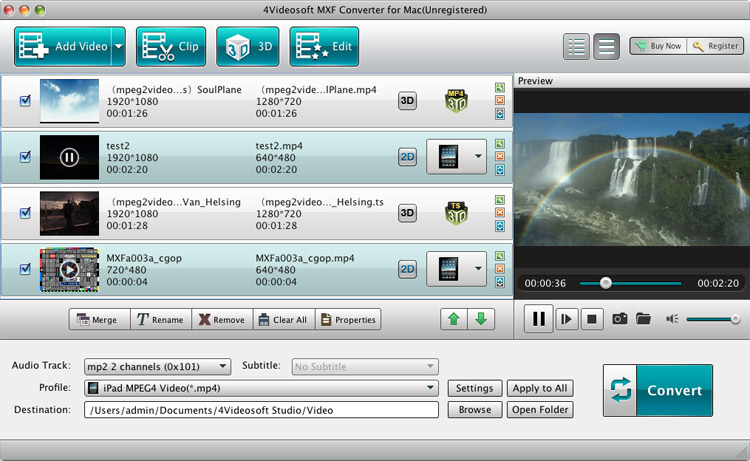The width and height of the screenshot is (750, 461).
Task: Select the SoulPlane video thumbnail
Action: pos(69,101)
